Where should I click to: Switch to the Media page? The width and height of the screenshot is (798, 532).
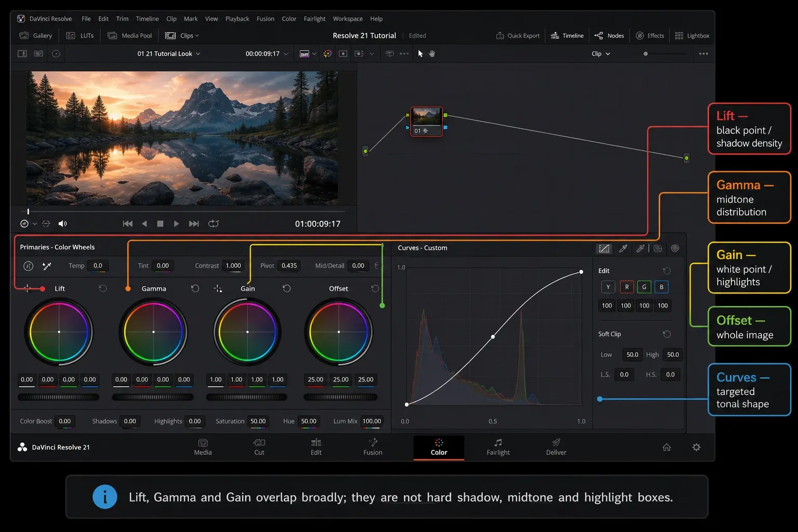click(203, 447)
